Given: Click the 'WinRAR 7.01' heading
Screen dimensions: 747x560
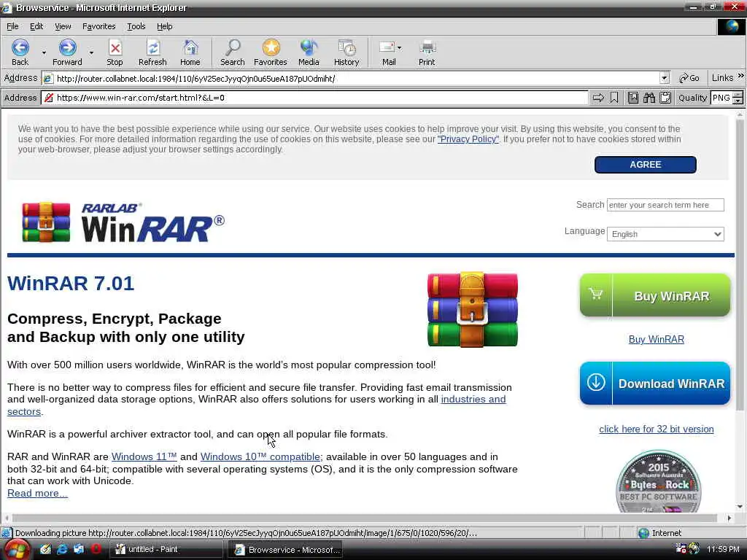Looking at the screenshot, I should tap(71, 284).
